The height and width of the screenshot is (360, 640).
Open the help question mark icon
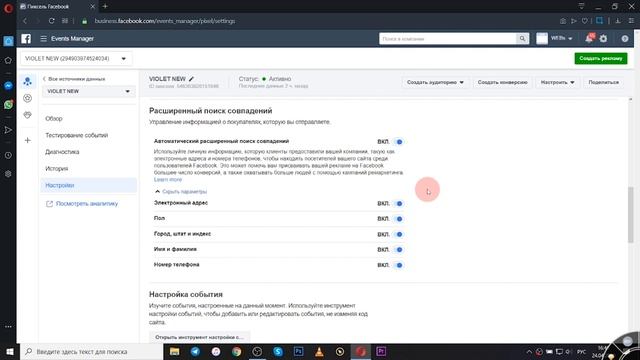click(625, 38)
